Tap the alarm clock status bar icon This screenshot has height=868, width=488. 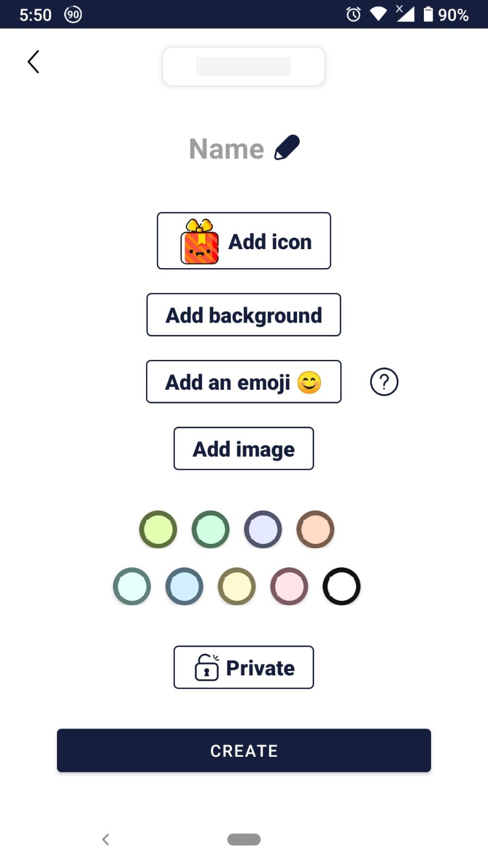pos(353,14)
